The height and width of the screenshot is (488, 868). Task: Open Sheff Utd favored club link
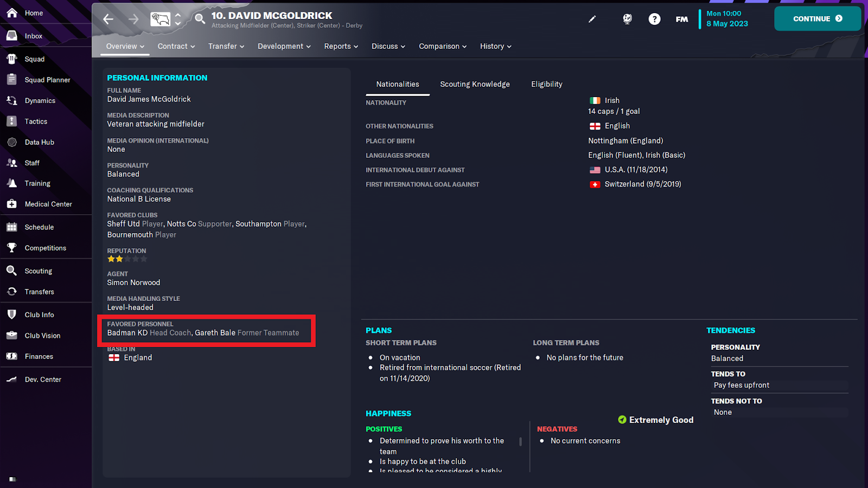point(123,224)
